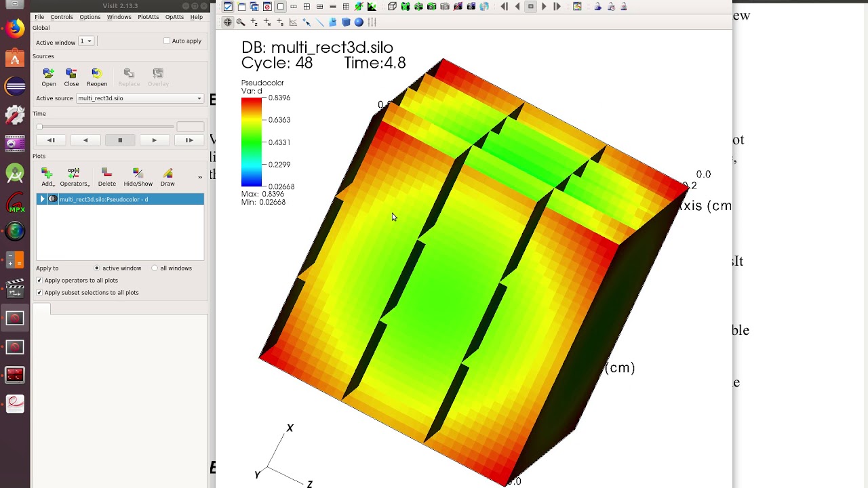The height and width of the screenshot is (488, 868).
Task: Select the Zoom mode magnifier tool
Action: [241, 22]
